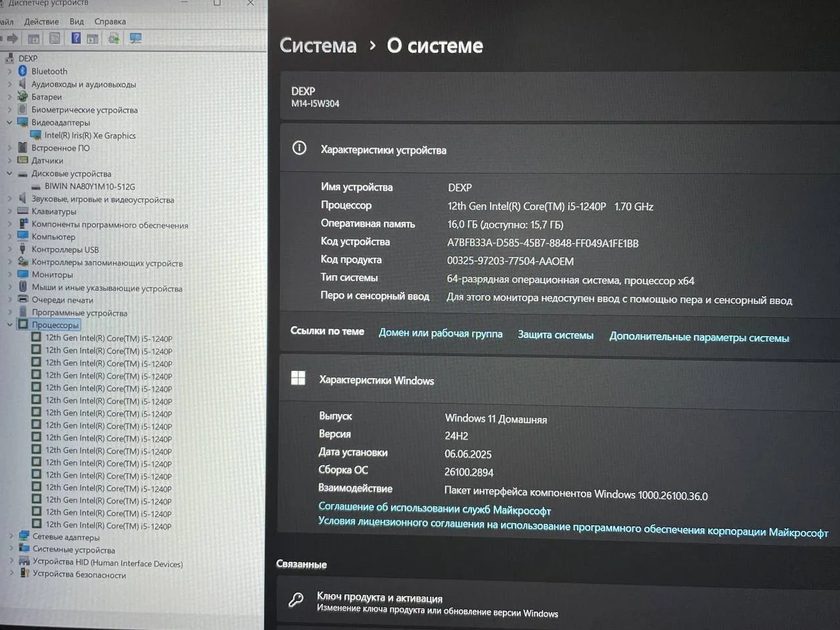Go back to Система in breadcrumb
Image resolution: width=840 pixels, height=630 pixels.
coord(318,45)
